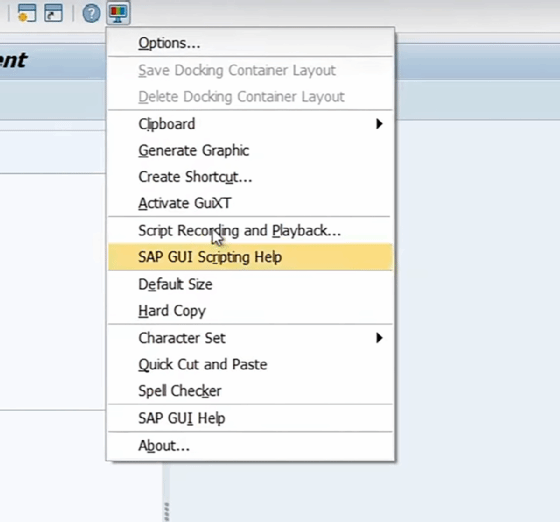Open SAP GUI Help
The width and height of the screenshot is (560, 522).
pyautogui.click(x=250, y=418)
